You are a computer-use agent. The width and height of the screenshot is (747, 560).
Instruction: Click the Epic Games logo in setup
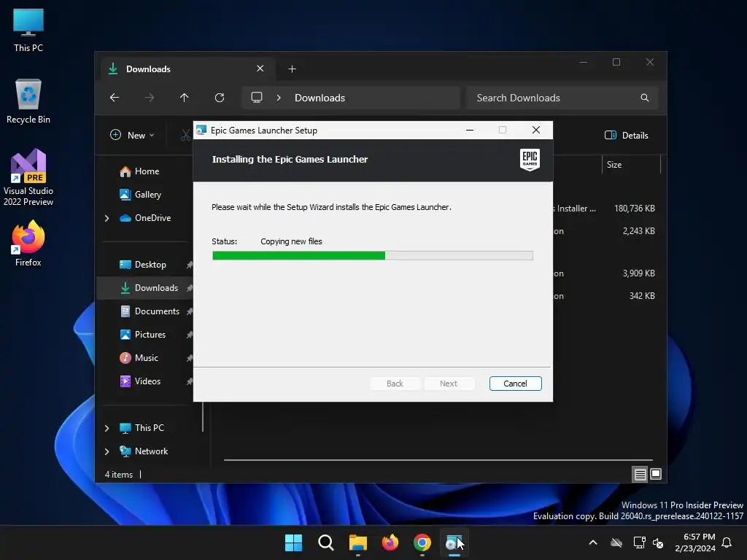[530, 160]
